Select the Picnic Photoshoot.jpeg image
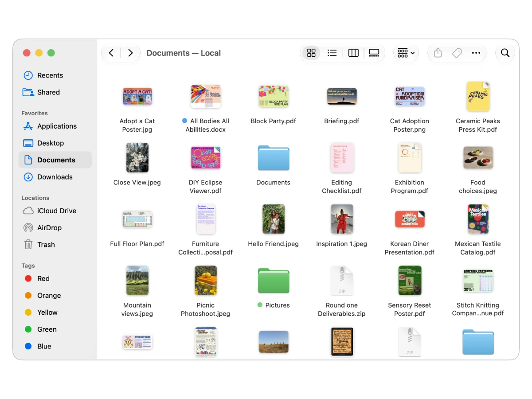This screenshot has width=532, height=399. (x=206, y=281)
